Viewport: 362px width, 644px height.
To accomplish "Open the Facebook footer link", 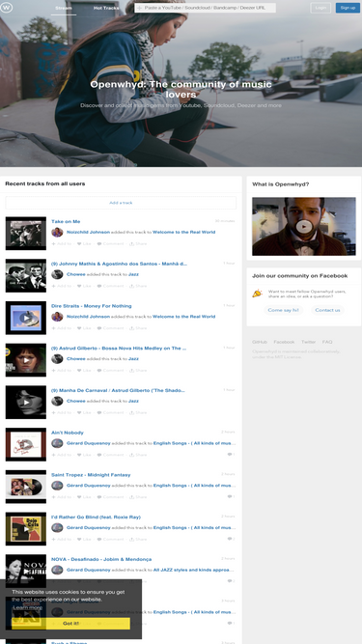I will click(284, 342).
